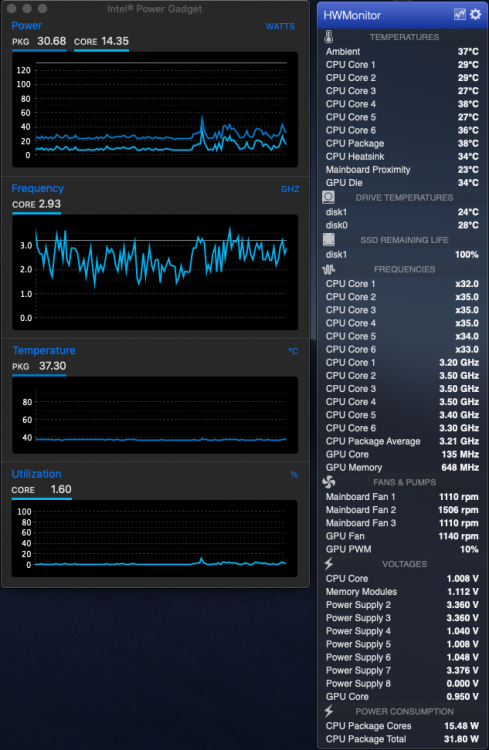Select the Mainboard Fan 2 1506 rpm row

point(402,510)
